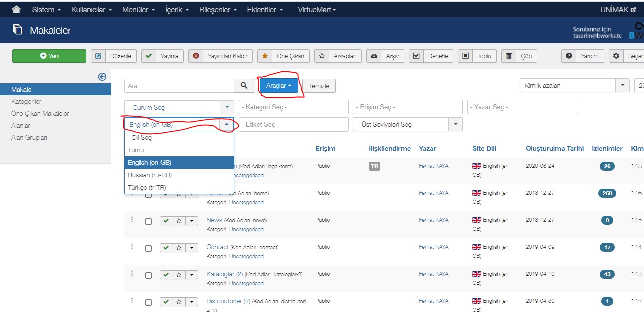
Task: Open the VirtueMart menu
Action: click(x=317, y=10)
